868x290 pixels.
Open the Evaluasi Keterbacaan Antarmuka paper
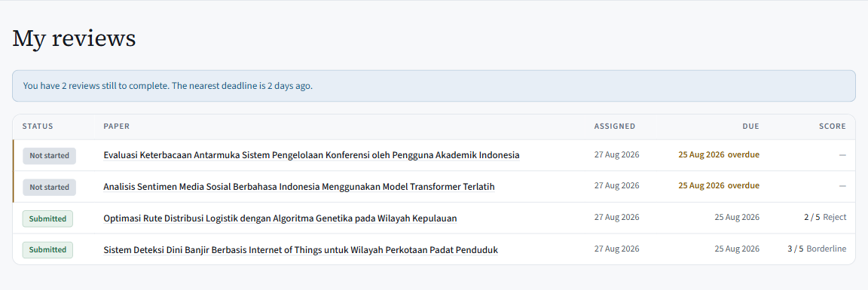pos(311,155)
